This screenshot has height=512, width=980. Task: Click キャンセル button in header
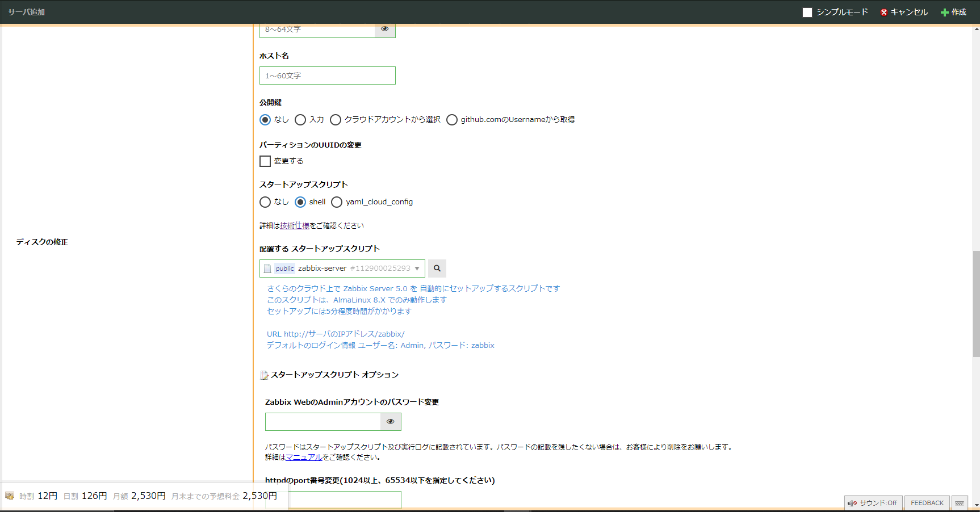pos(904,12)
